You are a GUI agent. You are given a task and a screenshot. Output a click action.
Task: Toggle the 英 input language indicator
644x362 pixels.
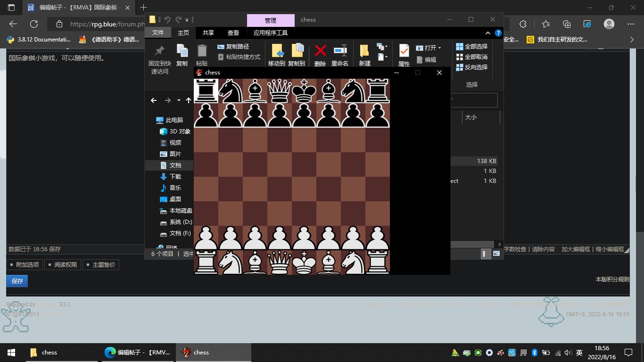pyautogui.click(x=579, y=353)
